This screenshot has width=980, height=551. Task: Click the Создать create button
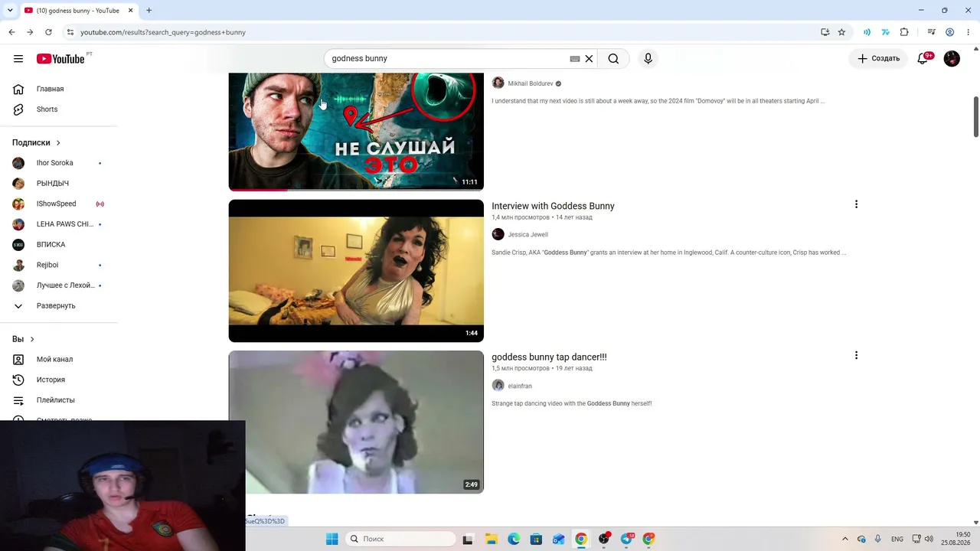[878, 59]
